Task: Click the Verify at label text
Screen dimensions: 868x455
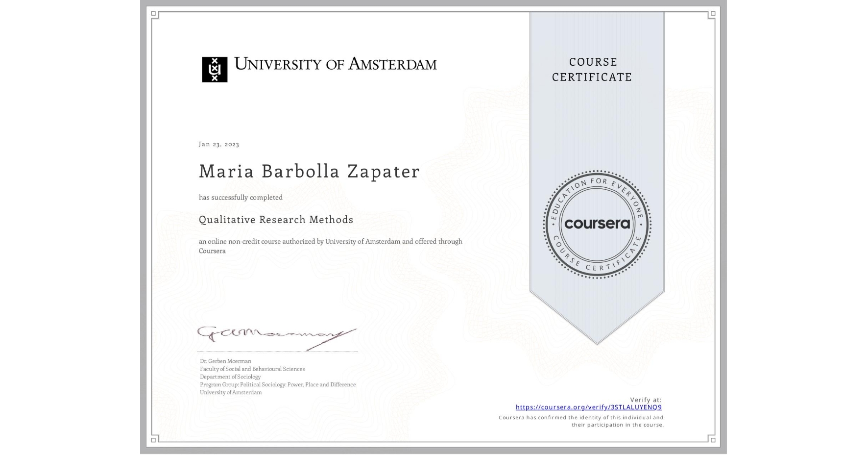Action: [x=645, y=399]
